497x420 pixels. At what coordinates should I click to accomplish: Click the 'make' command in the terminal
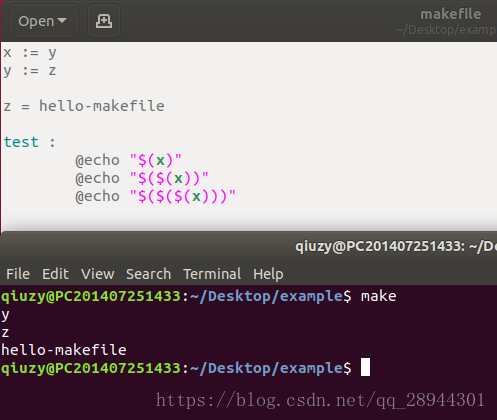tap(379, 296)
